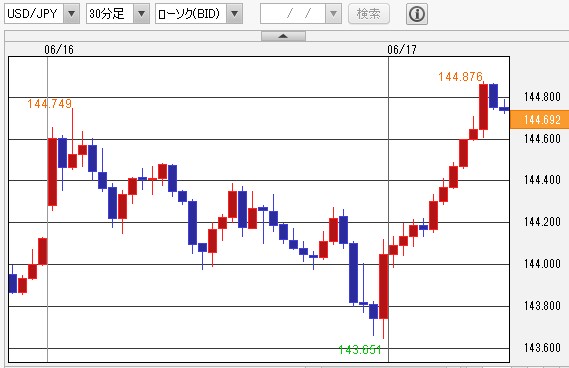Open the date picker dropdown arrow
Image resolution: width=569 pixels, height=368 pixels.
tap(333, 14)
